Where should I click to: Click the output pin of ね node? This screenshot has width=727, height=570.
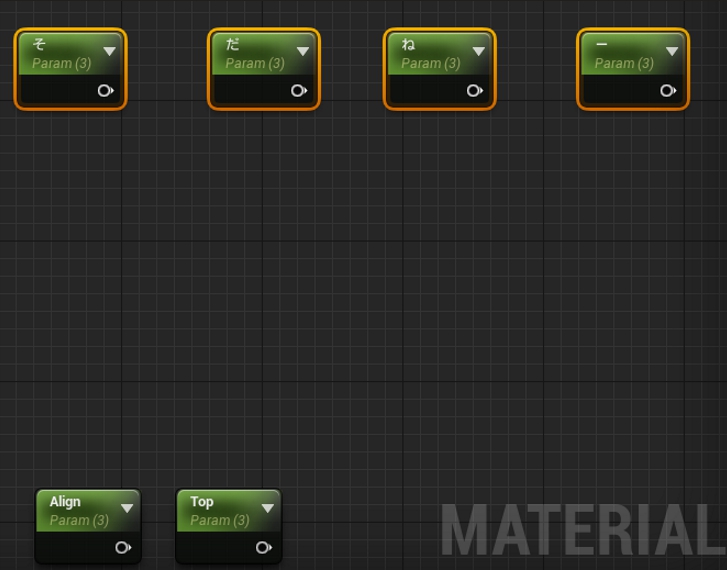point(475,90)
